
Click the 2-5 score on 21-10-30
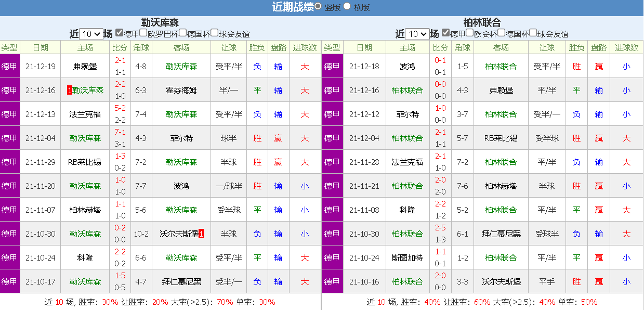click(440, 228)
